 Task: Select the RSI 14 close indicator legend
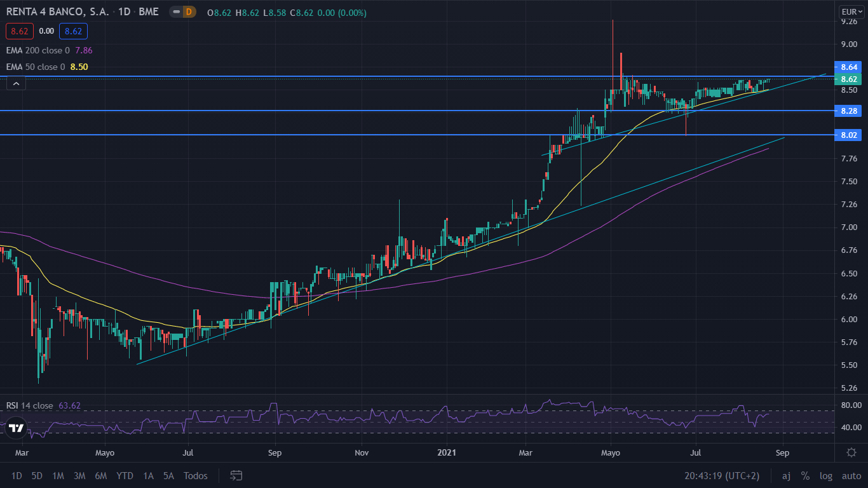click(x=43, y=405)
